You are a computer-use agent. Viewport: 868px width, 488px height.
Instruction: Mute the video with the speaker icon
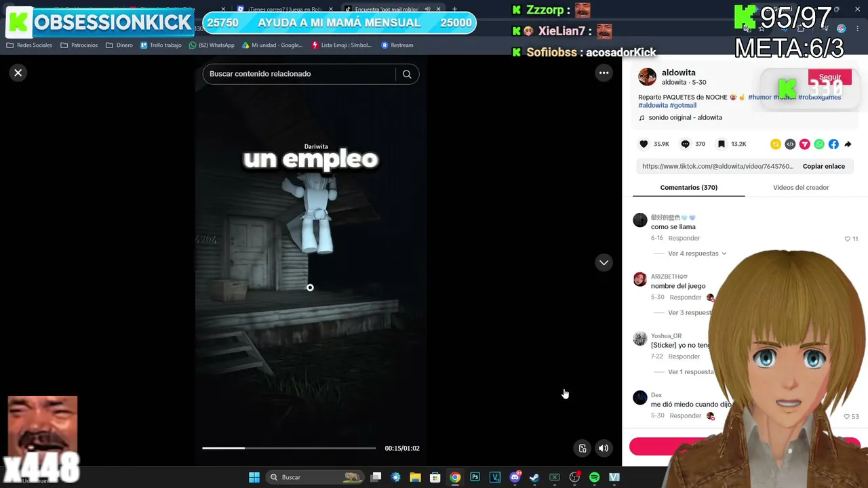pyautogui.click(x=603, y=448)
